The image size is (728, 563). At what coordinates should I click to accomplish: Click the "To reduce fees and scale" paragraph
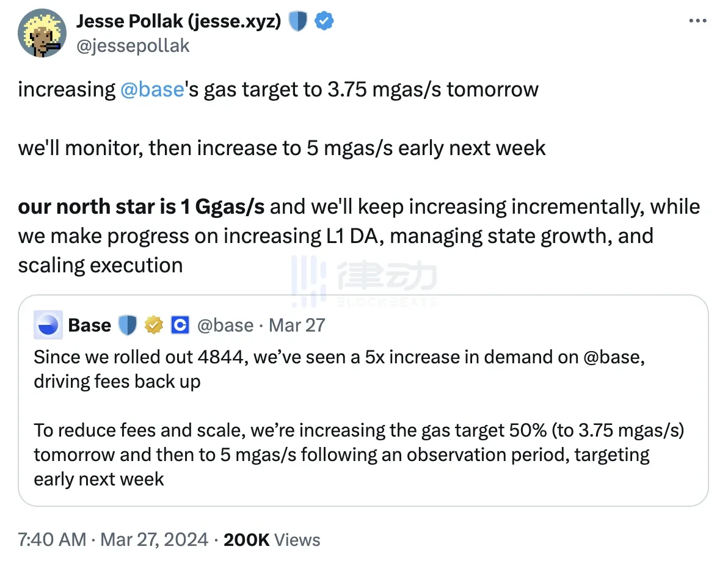point(359,454)
